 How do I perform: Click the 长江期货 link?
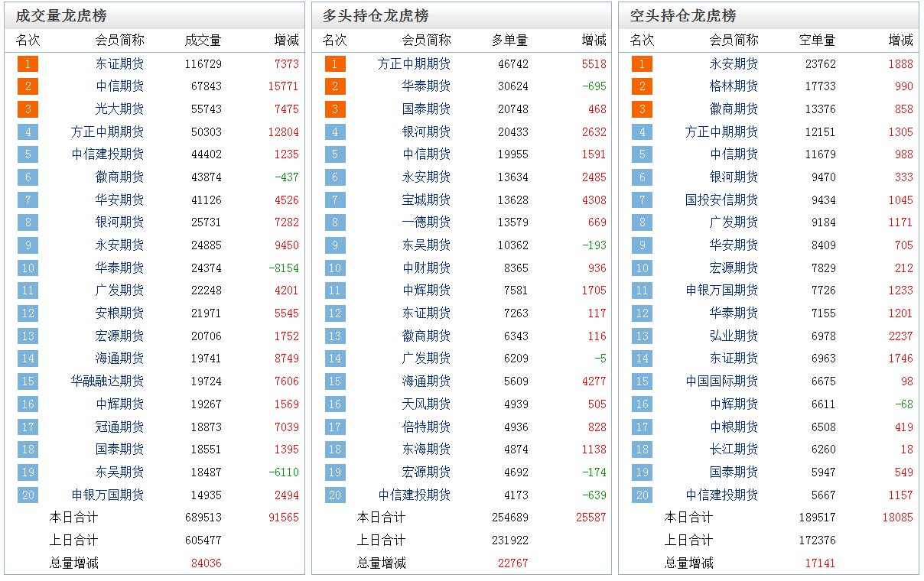point(734,450)
